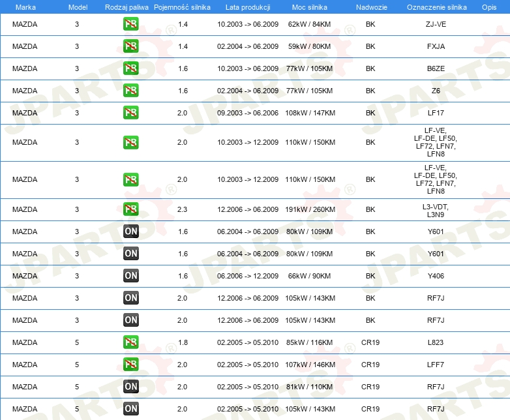
Task: Click the ON diesel icon in the Mazda 5 105kW / 143KM row
Action: tap(130, 409)
